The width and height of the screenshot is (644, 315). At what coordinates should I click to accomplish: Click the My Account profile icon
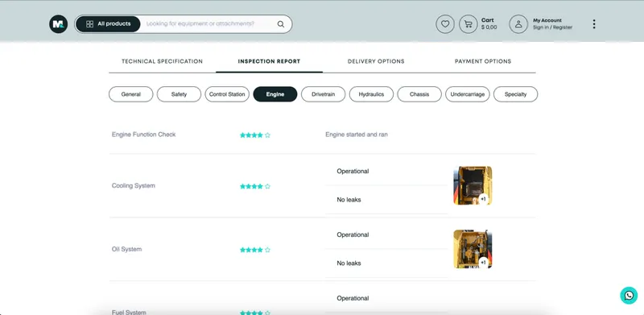pos(518,24)
